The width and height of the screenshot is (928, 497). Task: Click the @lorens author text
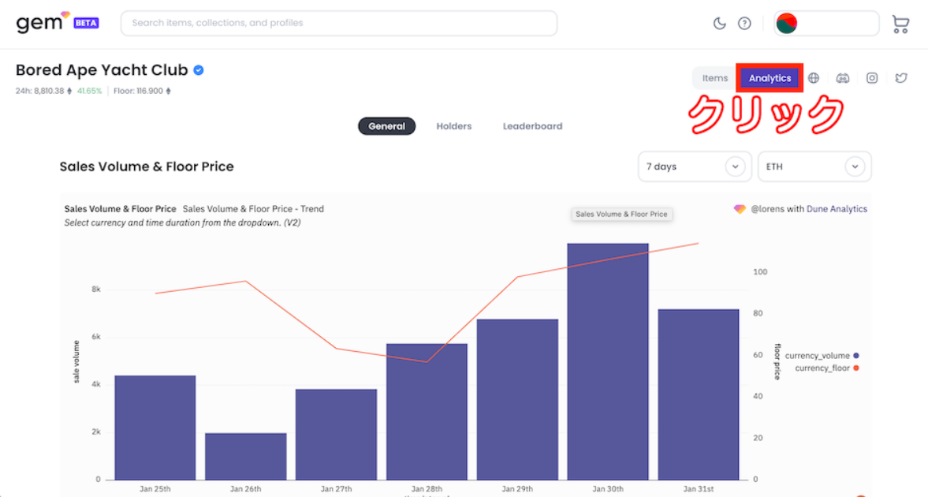coord(768,209)
